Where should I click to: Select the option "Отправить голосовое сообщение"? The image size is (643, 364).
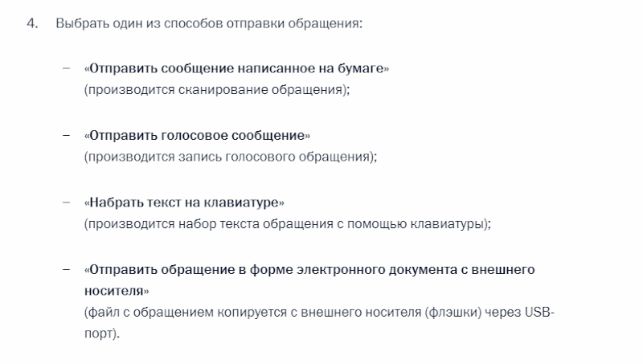pyautogui.click(x=197, y=135)
